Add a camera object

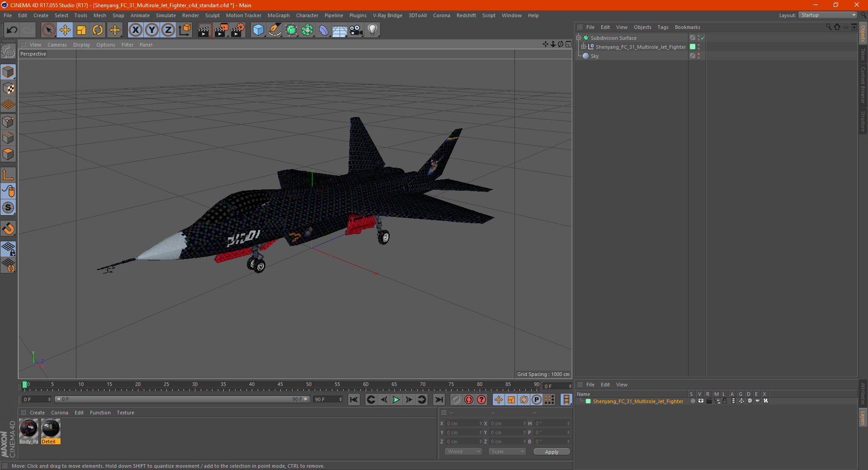click(x=356, y=30)
